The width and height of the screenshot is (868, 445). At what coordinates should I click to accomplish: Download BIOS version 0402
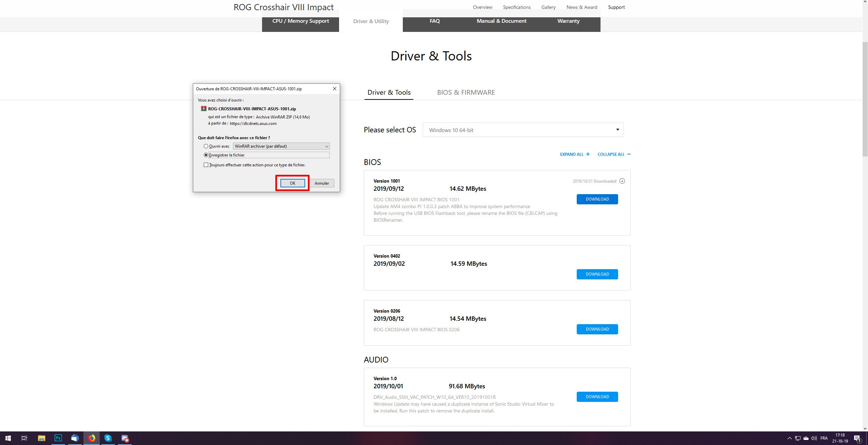point(597,274)
